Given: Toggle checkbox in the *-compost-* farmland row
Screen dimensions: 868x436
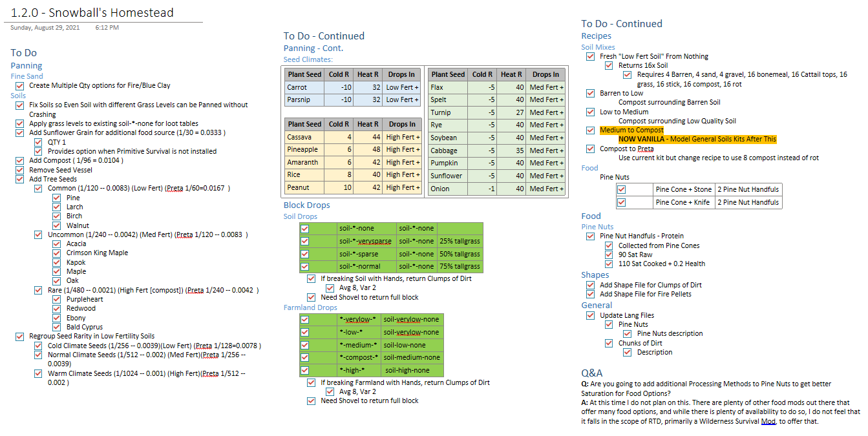Looking at the screenshot, I should [305, 358].
